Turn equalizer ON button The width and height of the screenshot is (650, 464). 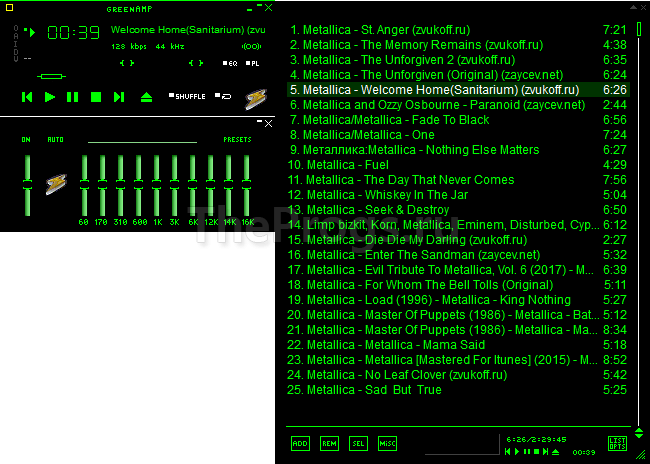(26, 140)
